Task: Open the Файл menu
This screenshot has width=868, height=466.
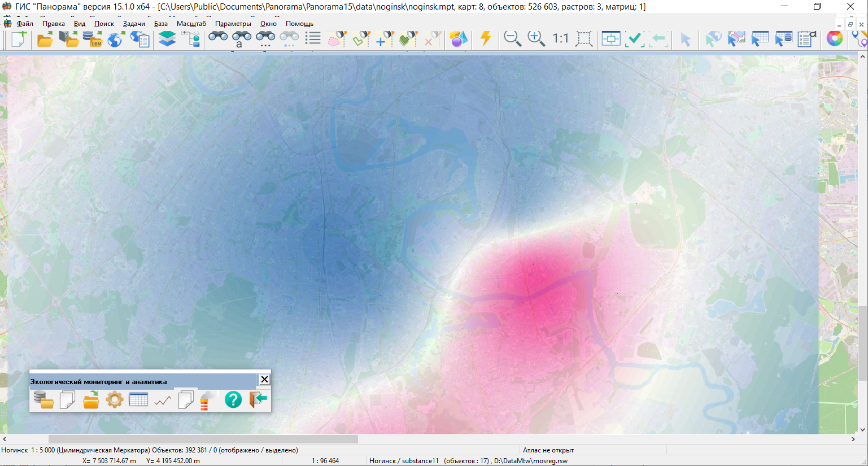Action: 25,24
